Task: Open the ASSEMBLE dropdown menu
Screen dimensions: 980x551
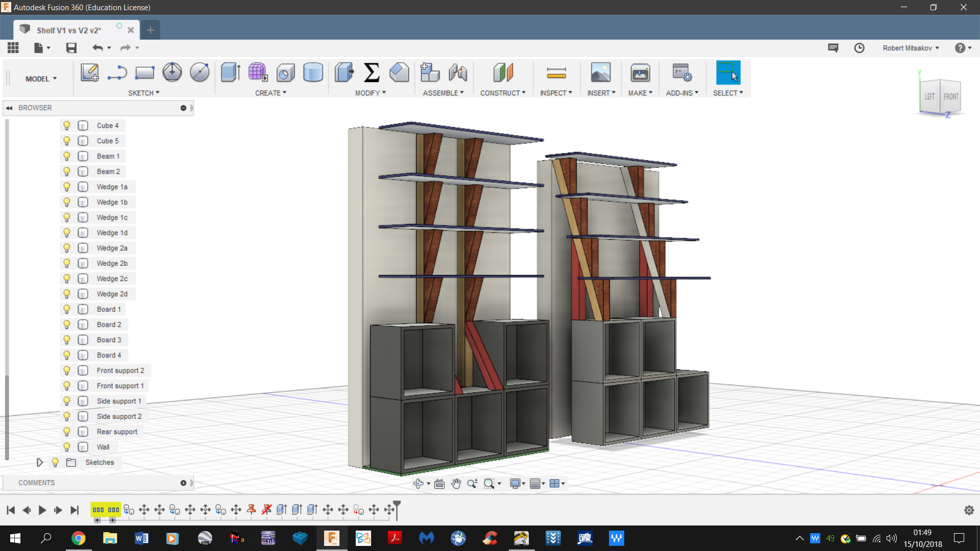Action: click(x=443, y=93)
